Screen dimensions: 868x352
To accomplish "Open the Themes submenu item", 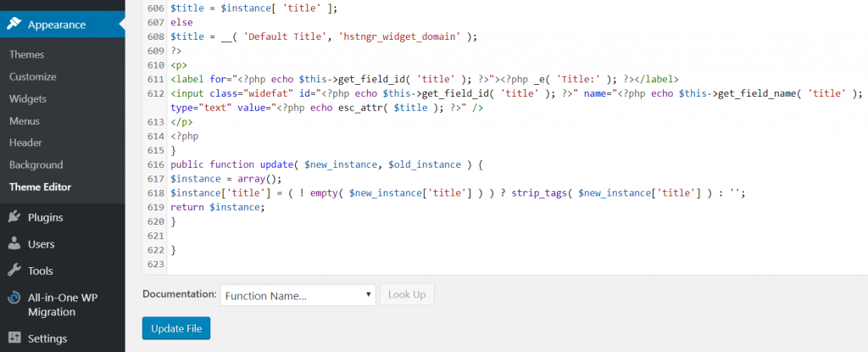I will point(27,54).
